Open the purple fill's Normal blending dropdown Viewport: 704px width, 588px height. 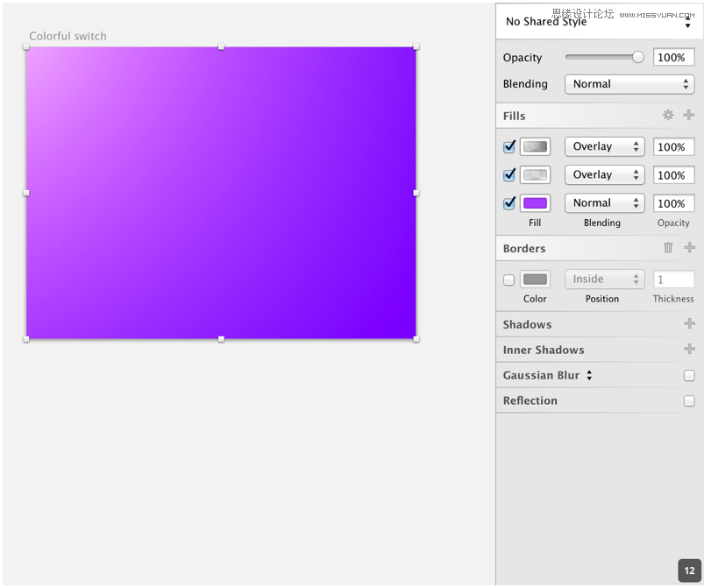pos(605,203)
